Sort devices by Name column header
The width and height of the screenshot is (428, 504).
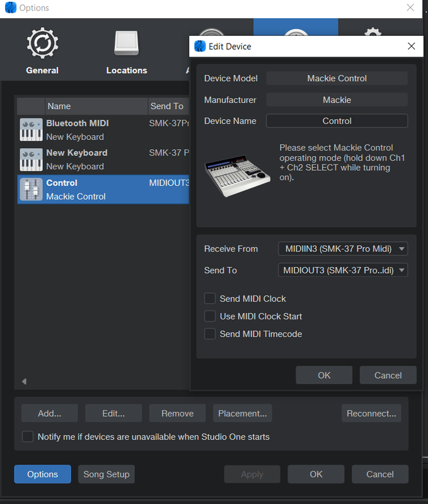[x=96, y=106]
